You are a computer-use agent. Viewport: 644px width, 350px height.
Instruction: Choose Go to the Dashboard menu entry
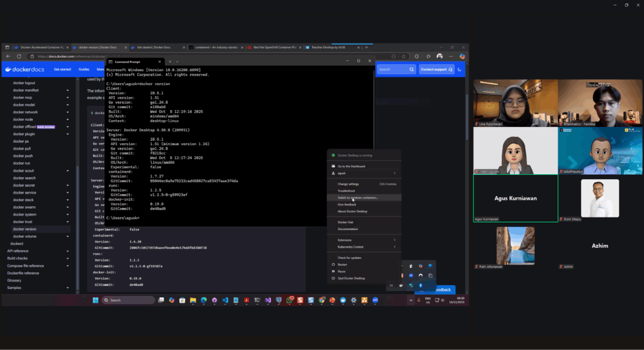(x=351, y=166)
